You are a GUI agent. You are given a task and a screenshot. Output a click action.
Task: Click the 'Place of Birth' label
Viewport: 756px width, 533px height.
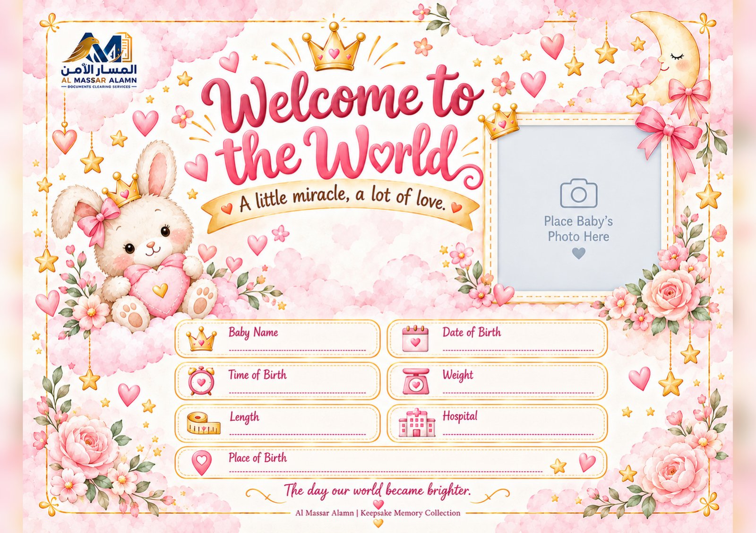[258, 457]
